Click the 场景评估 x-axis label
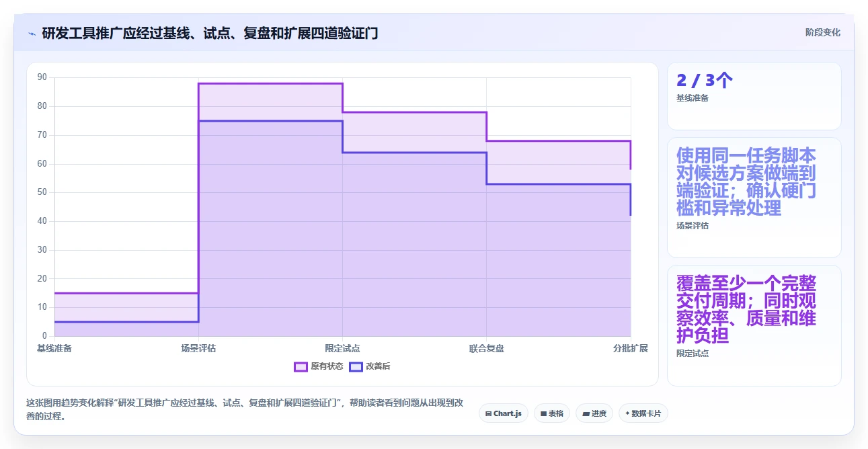This screenshot has height=449, width=868. 198,348
